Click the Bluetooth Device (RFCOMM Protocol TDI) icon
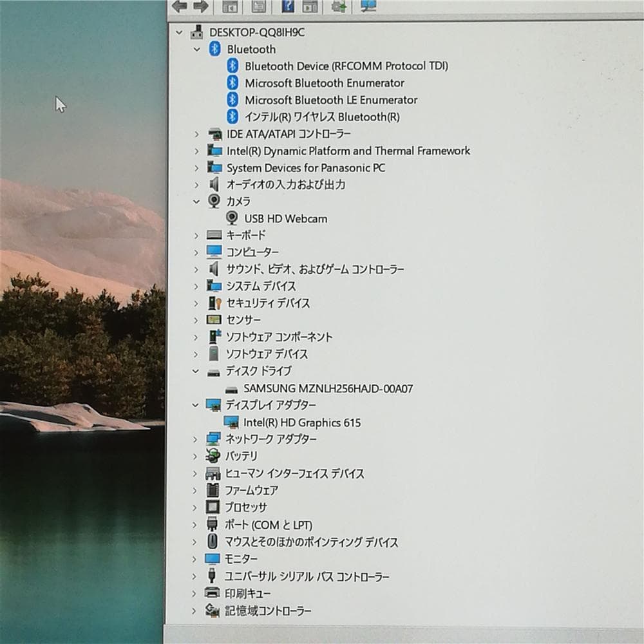The image size is (644, 644). [x=233, y=66]
